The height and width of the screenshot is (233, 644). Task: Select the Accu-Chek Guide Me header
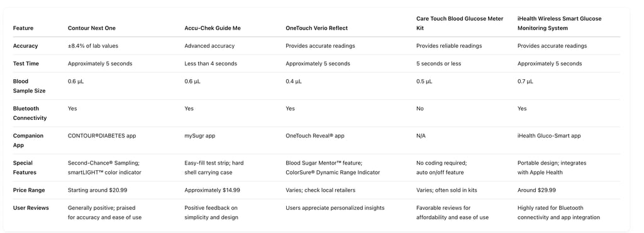[213, 28]
